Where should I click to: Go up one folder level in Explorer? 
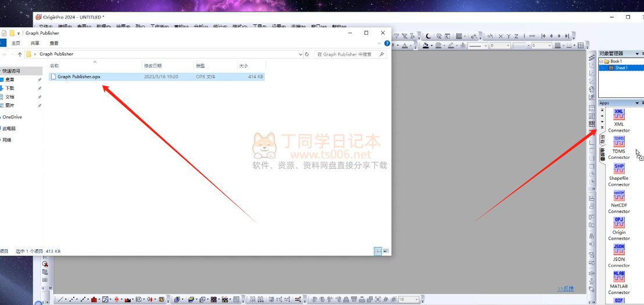[x=19, y=54]
